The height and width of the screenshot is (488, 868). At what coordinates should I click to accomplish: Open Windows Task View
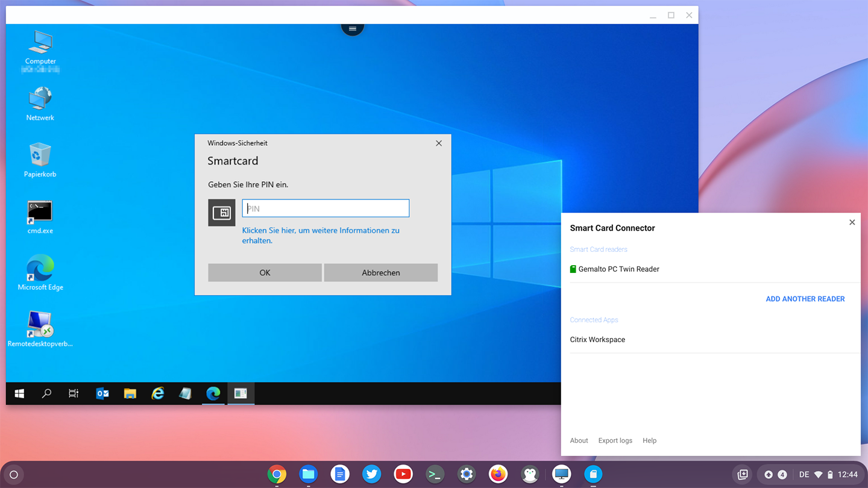[x=74, y=393]
